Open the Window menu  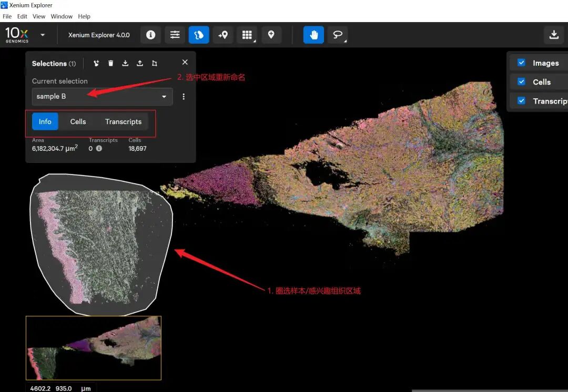coord(62,16)
